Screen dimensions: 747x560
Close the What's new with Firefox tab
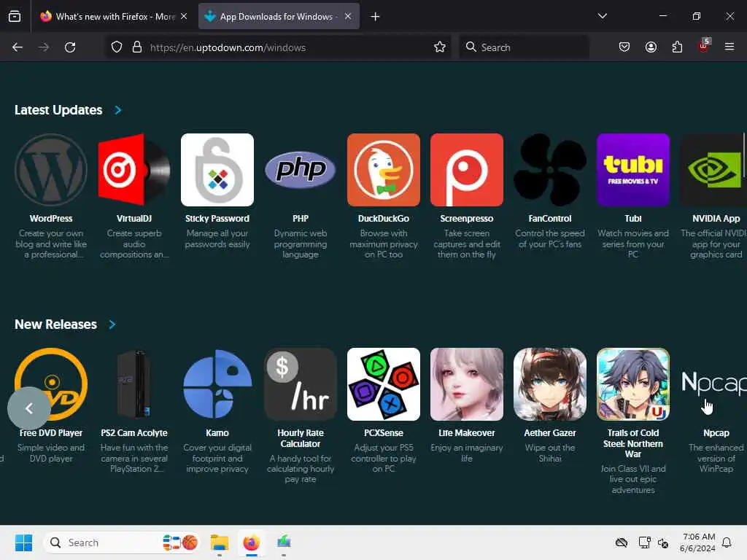coord(184,17)
